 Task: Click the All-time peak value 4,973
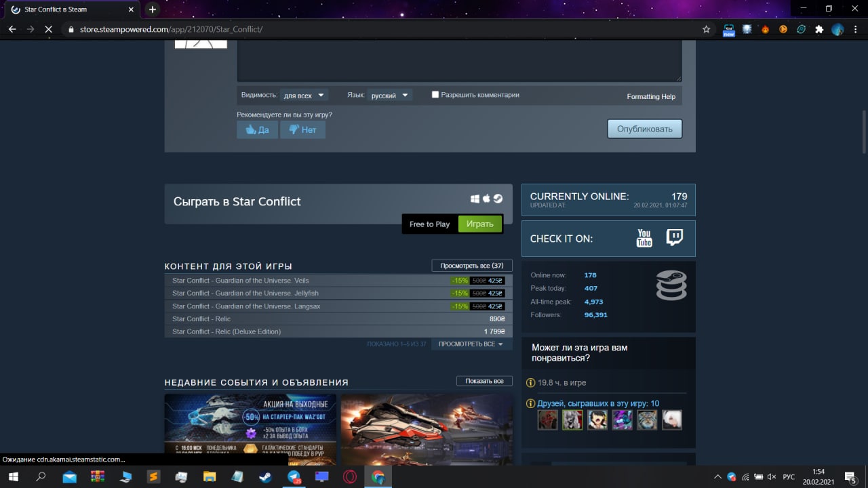coord(593,302)
